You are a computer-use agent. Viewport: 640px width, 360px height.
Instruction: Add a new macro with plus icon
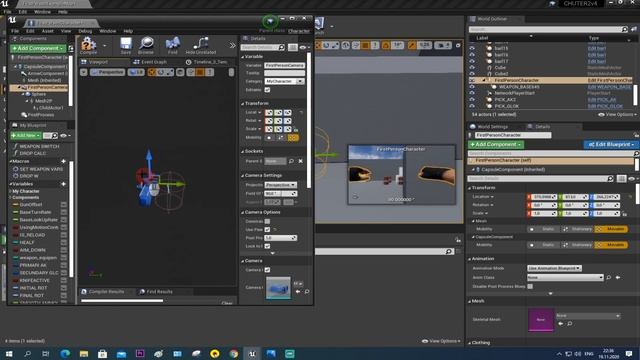pos(64,162)
